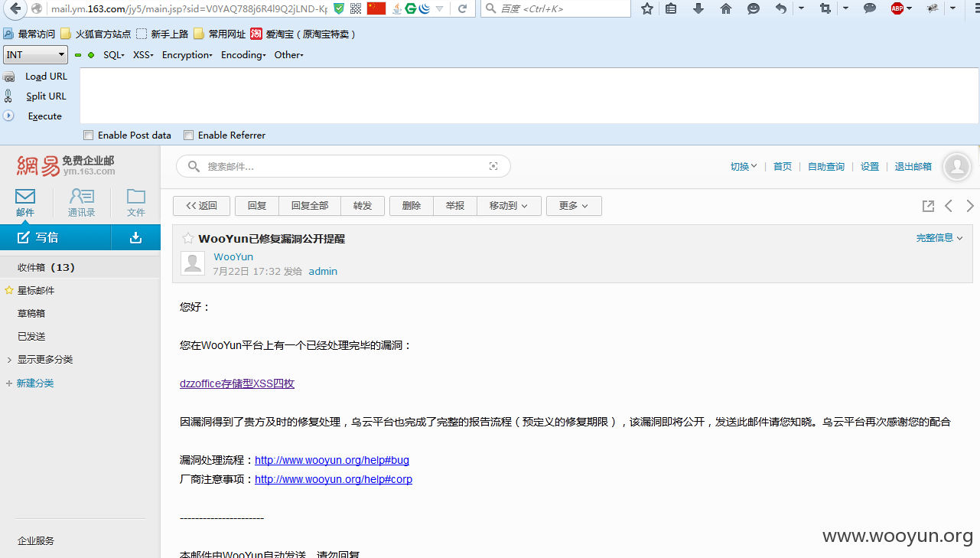Click the HackBar URL text area
The width and height of the screenshot is (980, 558).
[x=529, y=95]
